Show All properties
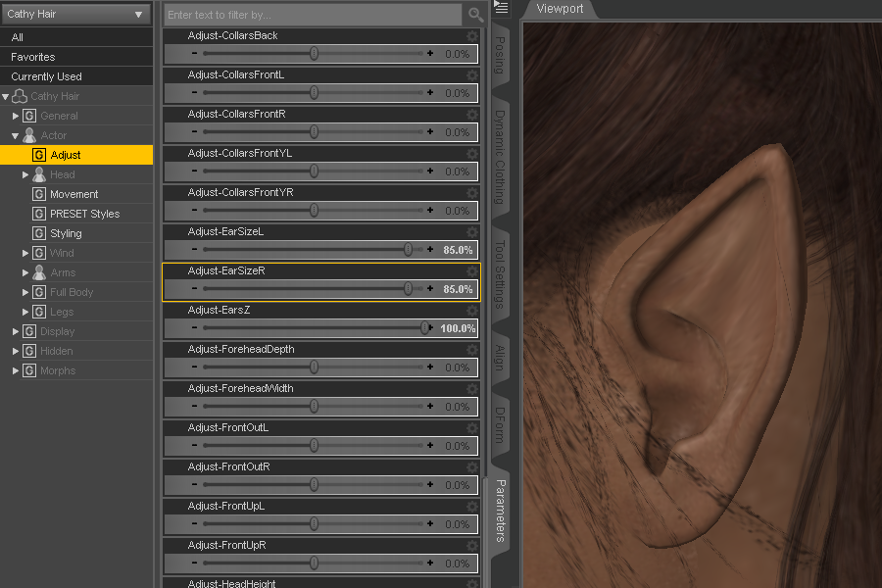The image size is (882, 588). pos(76,37)
